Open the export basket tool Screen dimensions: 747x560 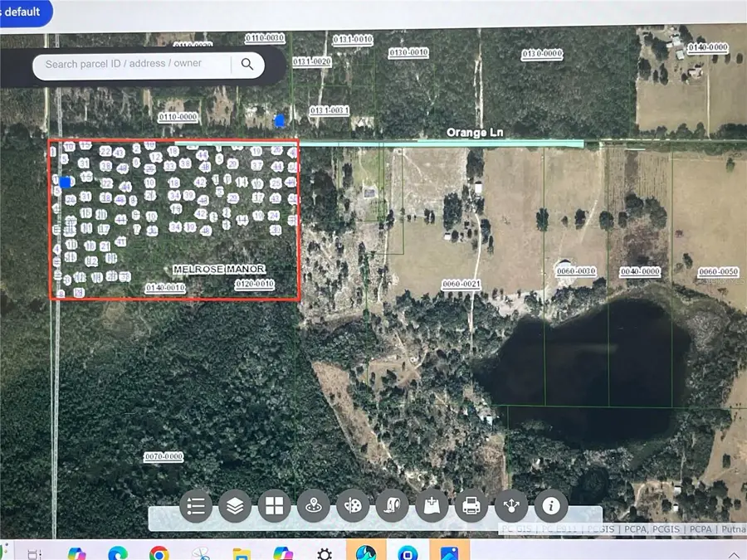coord(432,506)
